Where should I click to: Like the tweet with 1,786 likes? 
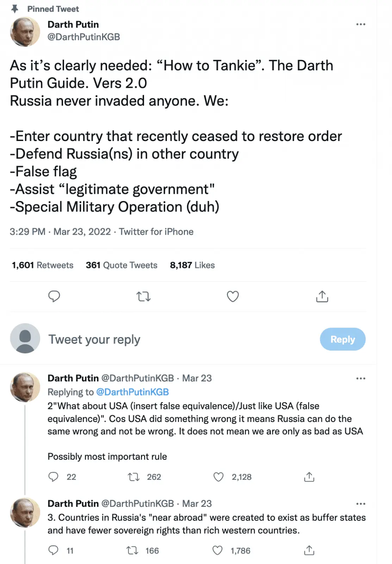click(x=218, y=550)
